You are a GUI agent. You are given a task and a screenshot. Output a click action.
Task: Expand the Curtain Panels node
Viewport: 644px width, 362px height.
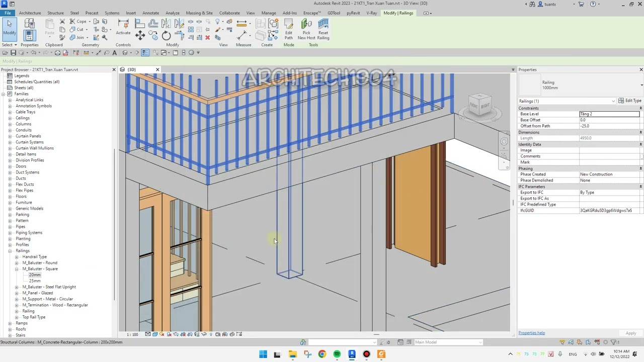click(10, 136)
